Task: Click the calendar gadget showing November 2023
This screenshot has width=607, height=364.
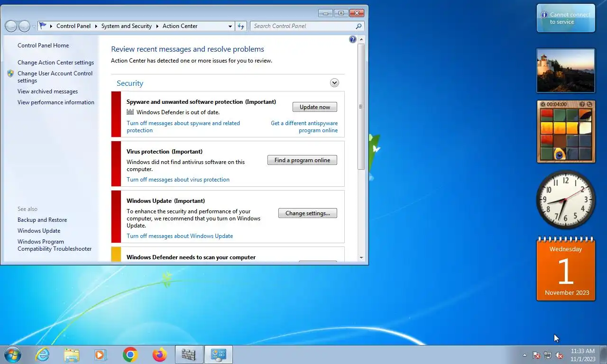Action: click(566, 269)
